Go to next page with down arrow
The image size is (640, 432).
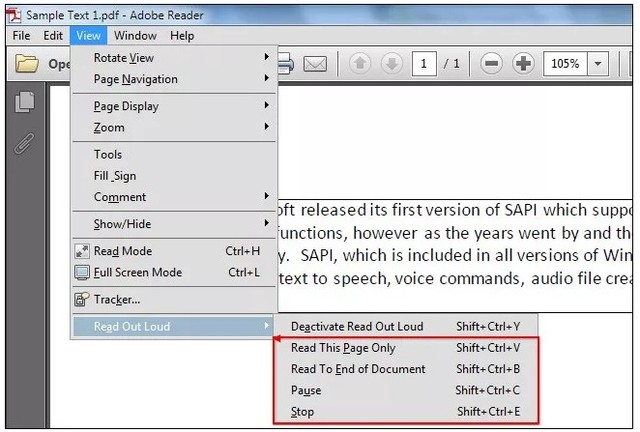coord(391,64)
